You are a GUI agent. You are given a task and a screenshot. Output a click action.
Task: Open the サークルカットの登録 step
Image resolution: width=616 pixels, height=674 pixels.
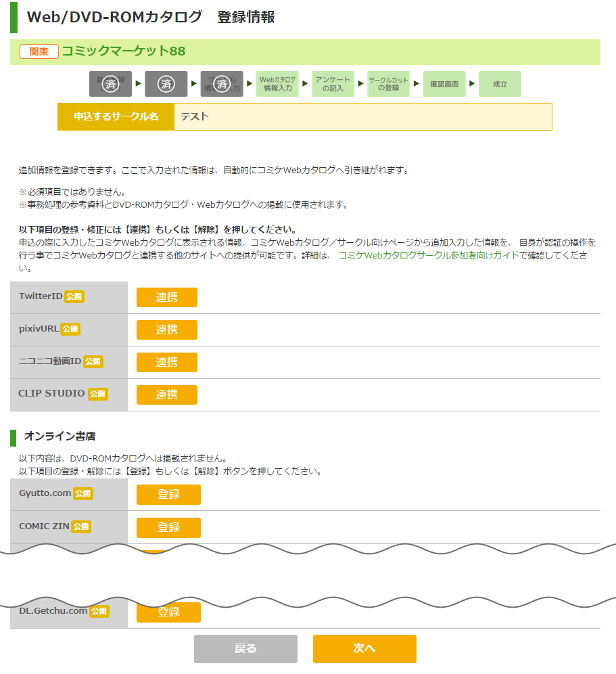pos(389,84)
